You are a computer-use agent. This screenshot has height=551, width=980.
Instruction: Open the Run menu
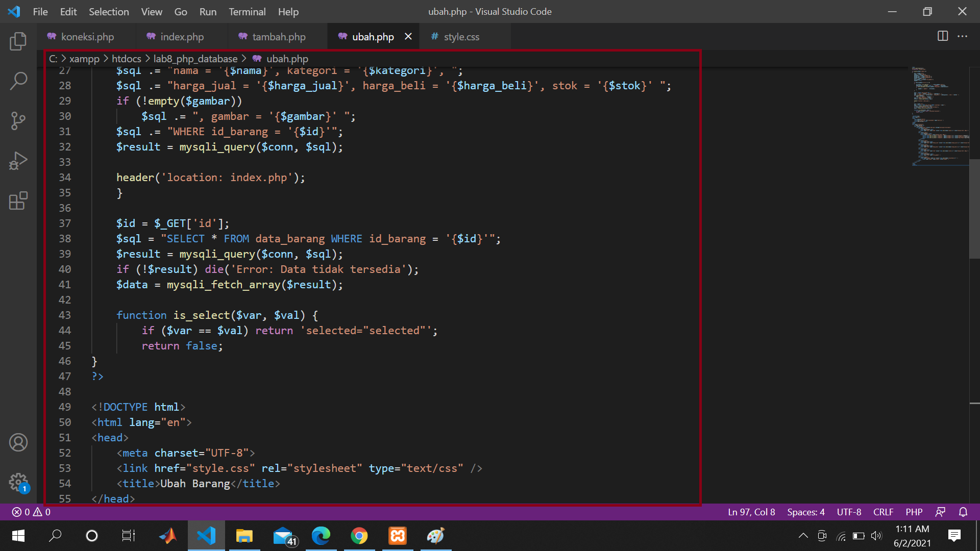point(208,11)
